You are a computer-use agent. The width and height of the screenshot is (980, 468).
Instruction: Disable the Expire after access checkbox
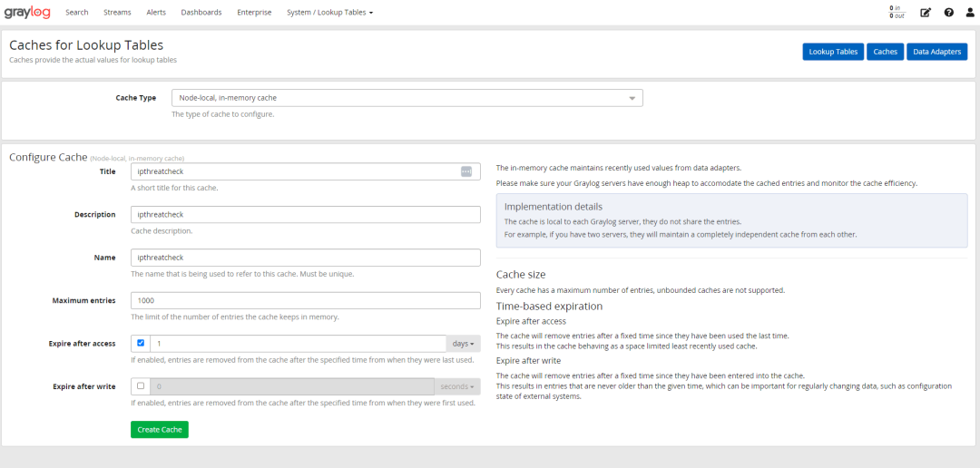click(141, 344)
